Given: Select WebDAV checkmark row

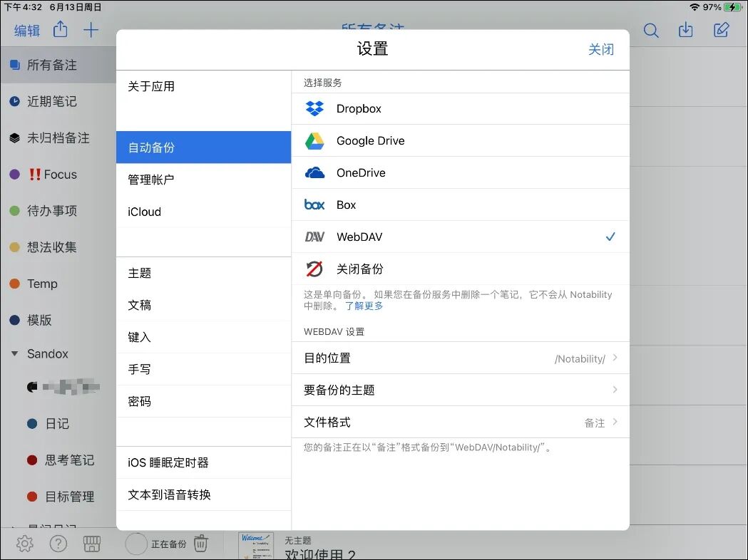Looking at the screenshot, I should (461, 237).
